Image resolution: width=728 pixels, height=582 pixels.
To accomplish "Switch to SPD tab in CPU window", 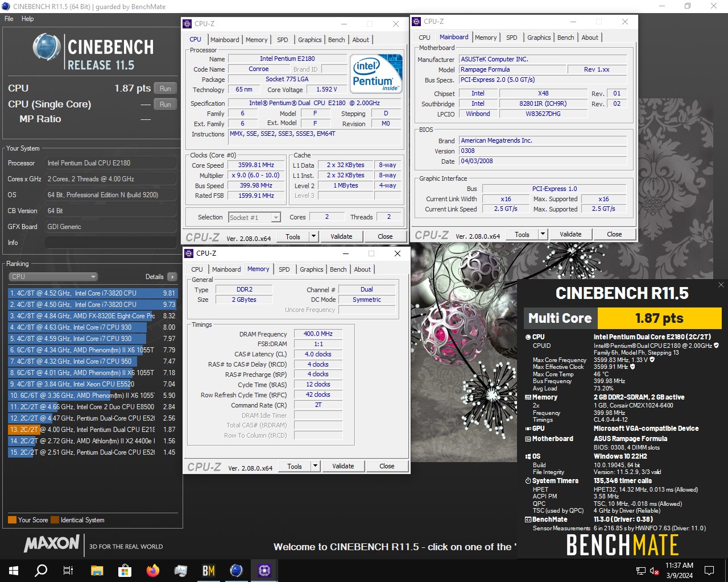I will pos(283,40).
